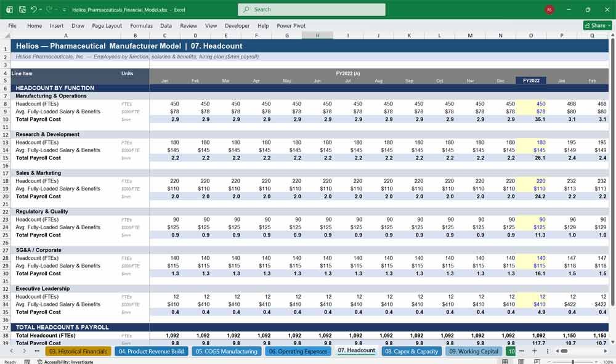
Task: Switch to 08. Capex & Capacity sheet
Action: point(411,352)
